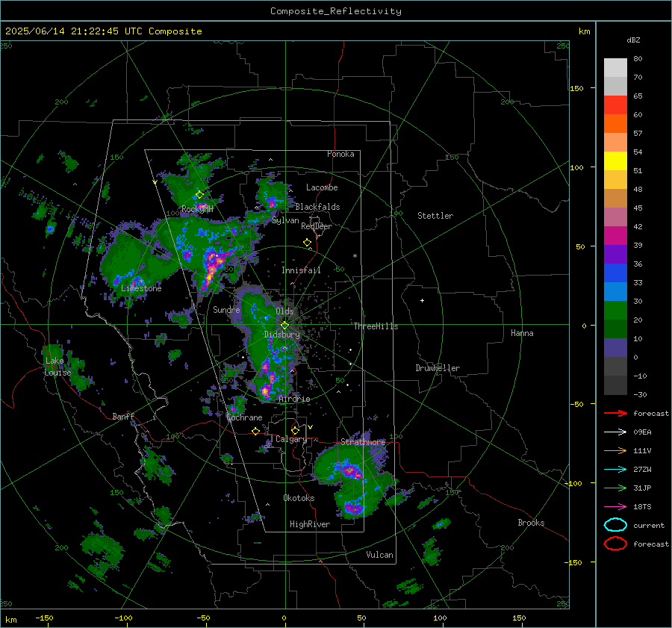The image size is (672, 628).
Task: Click the intense echo core north of Airdrie
Action: click(267, 391)
